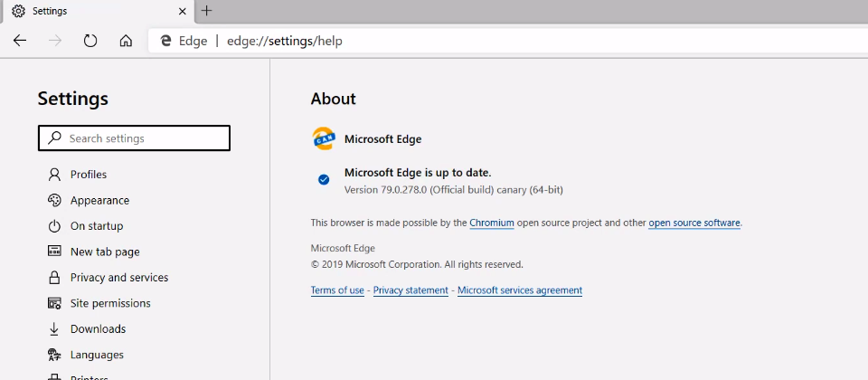Open the Privacy statement link
Screen dimensions: 868x380
point(410,290)
